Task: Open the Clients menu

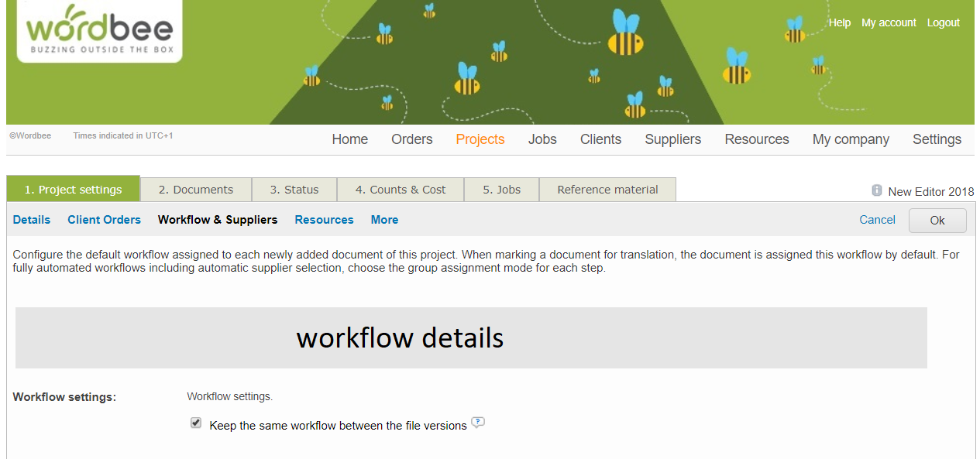Action: coord(600,139)
